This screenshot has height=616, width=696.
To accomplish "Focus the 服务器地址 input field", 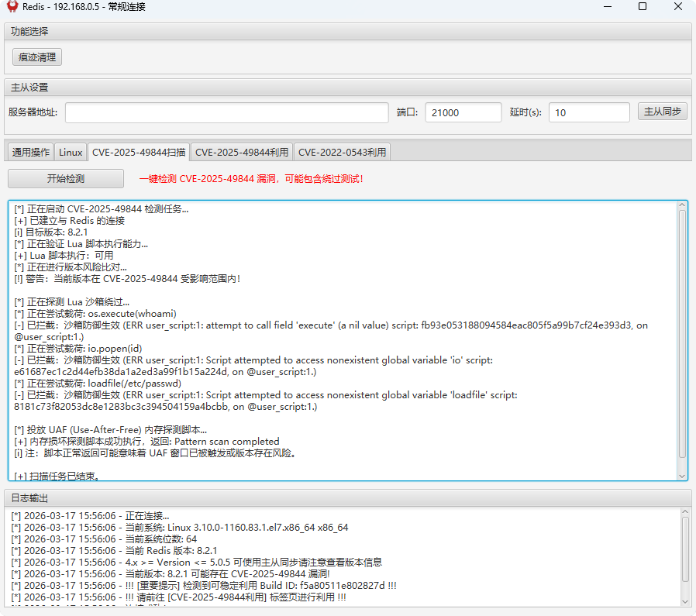I will pos(227,112).
